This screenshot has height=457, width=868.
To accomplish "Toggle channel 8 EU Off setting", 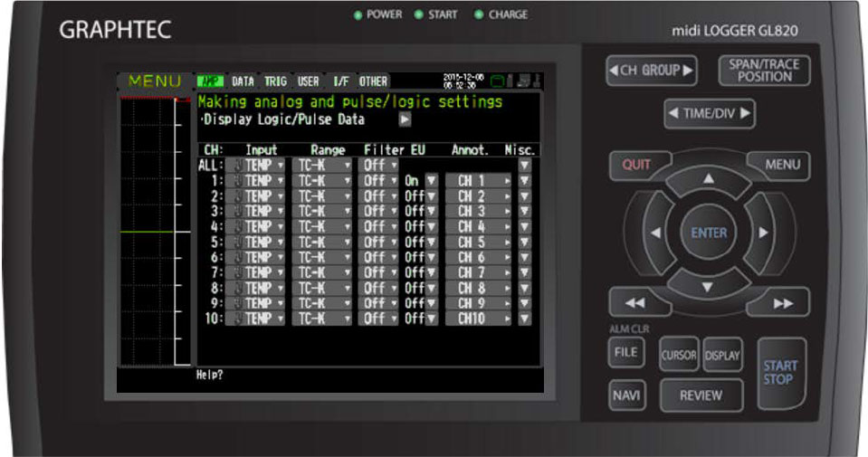I will 421,289.
